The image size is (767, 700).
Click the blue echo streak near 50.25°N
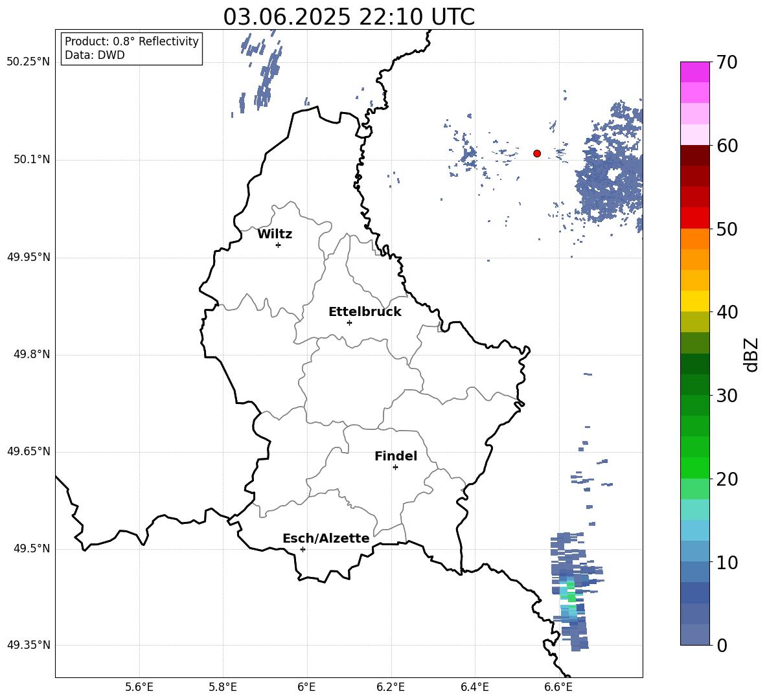[266, 73]
